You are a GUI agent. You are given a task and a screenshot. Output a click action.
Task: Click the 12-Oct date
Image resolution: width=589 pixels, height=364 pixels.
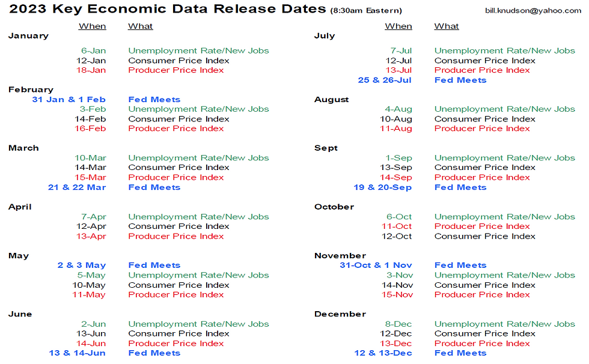397,237
